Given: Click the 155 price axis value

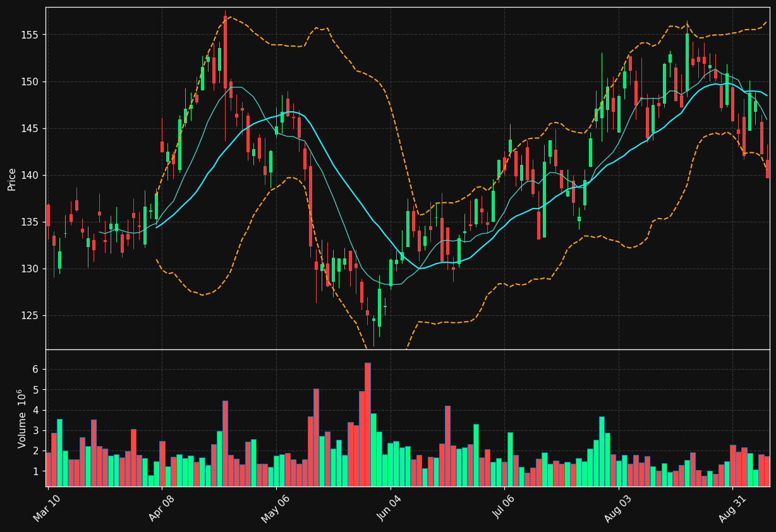Looking at the screenshot, I should point(31,35).
